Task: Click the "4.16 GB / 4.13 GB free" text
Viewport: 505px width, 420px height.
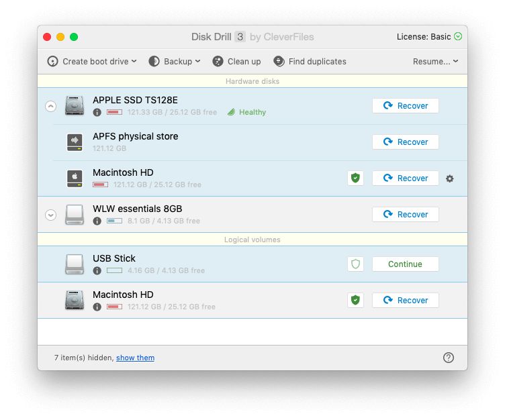Action: click(x=166, y=270)
